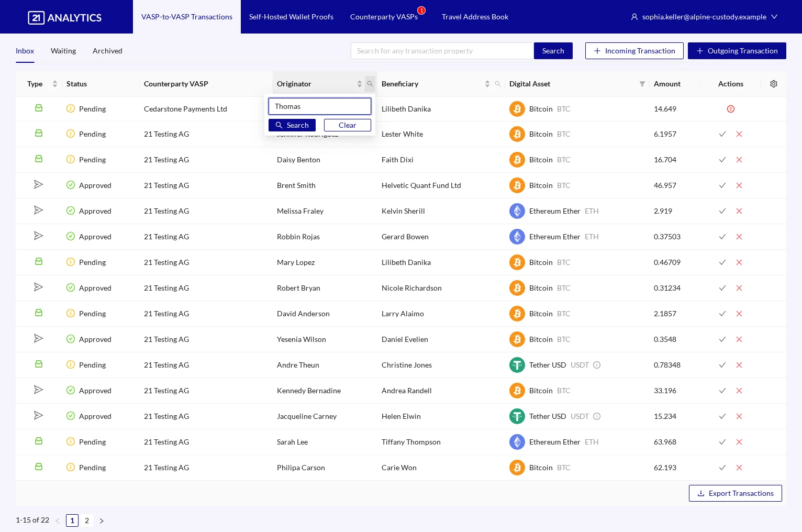802x532 pixels.
Task: Click the amount 46.957
Action: point(665,185)
